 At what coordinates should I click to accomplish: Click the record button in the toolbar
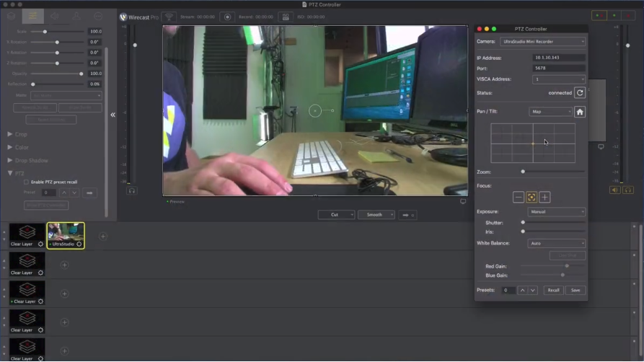[228, 17]
